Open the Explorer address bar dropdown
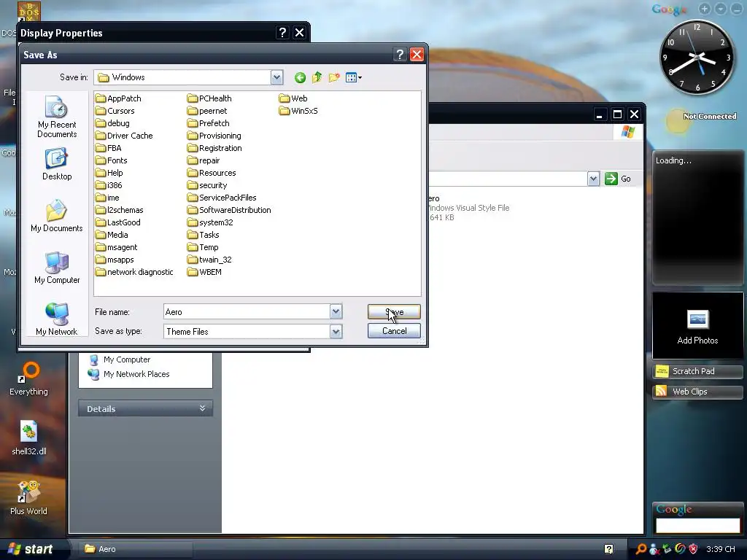Screen dimensions: 747x560 click(593, 179)
